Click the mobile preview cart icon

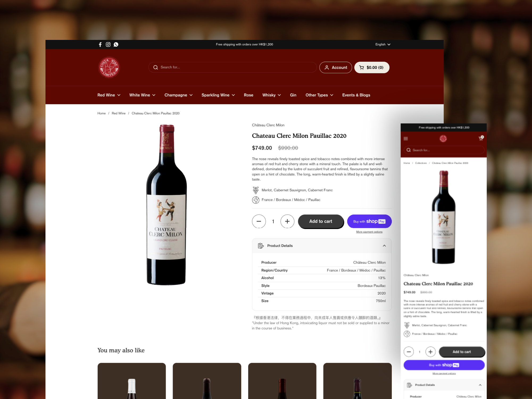(x=481, y=138)
